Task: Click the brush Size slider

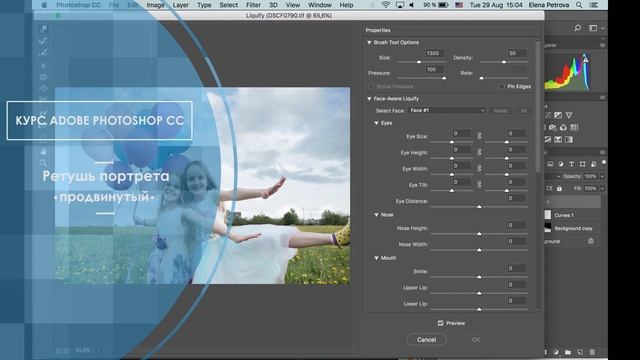Action: point(421,62)
